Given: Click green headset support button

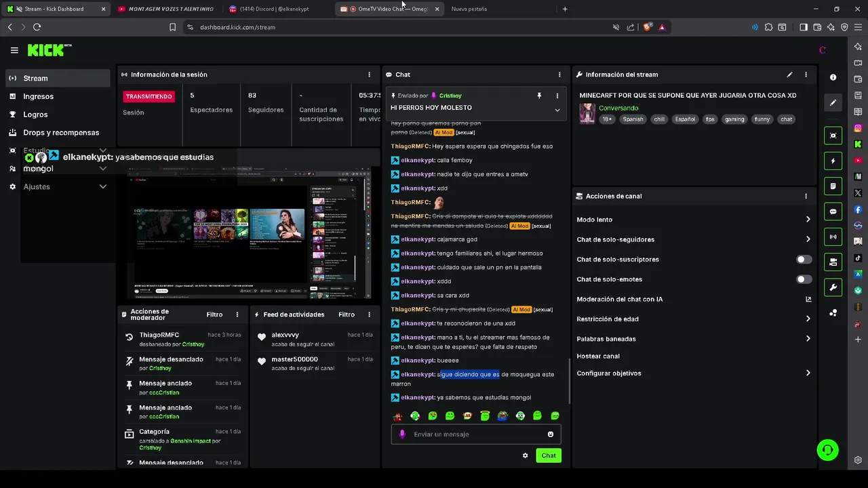Looking at the screenshot, I should [827, 449].
